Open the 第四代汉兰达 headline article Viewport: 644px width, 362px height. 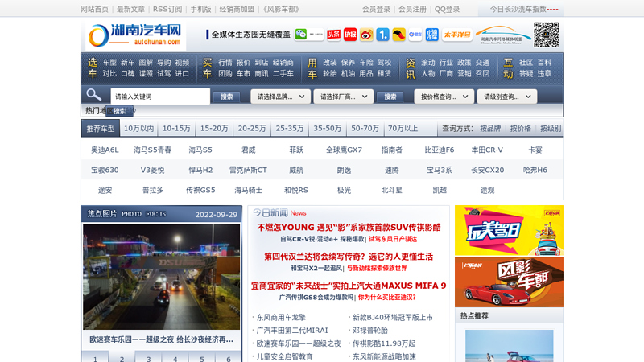pos(349,257)
